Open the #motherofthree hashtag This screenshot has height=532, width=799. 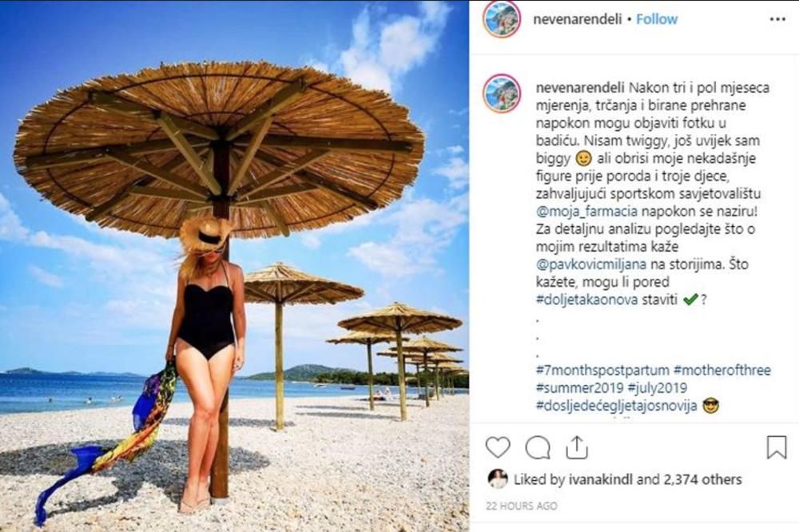tap(722, 371)
